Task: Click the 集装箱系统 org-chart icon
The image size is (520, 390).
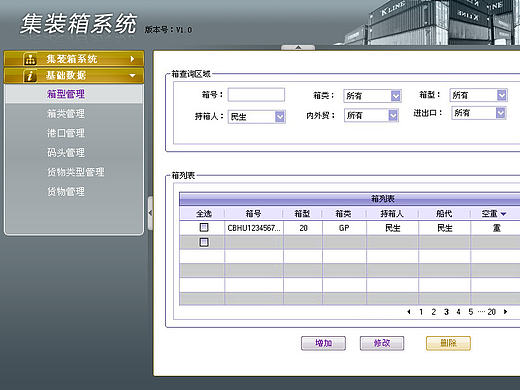Action: [30, 59]
